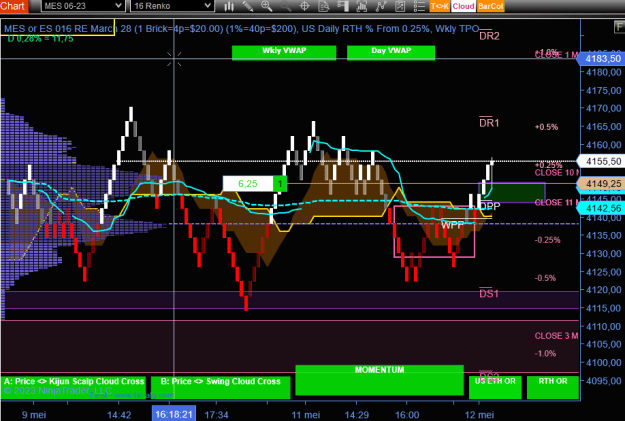Open the Chart Trader icon
The width and height of the screenshot is (625, 421).
pos(343,6)
